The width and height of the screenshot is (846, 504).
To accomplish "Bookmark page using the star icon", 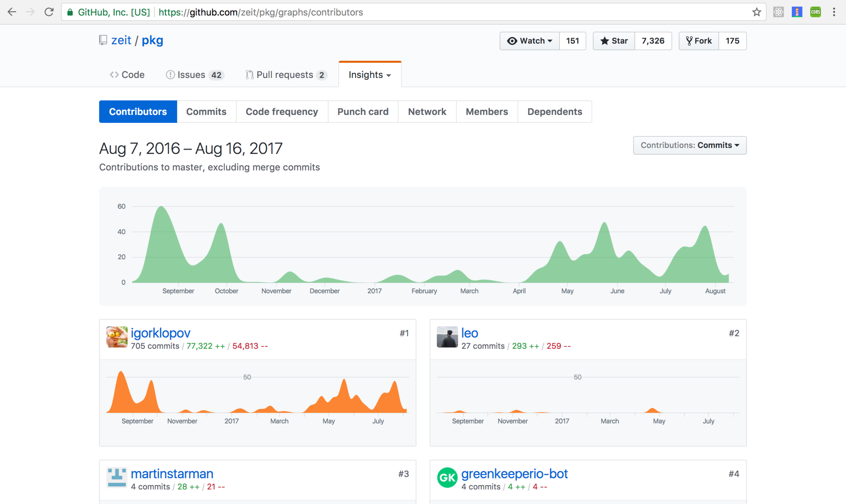I will click(x=756, y=12).
